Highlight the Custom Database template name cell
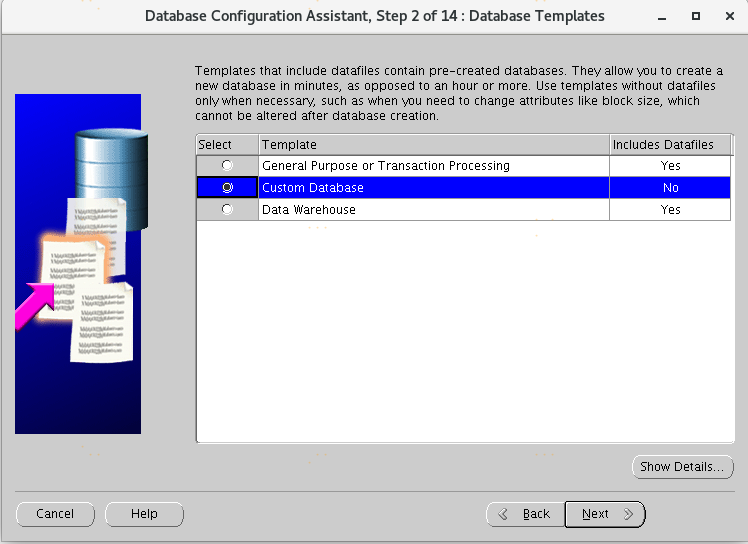This screenshot has width=748, height=544. click(x=312, y=188)
